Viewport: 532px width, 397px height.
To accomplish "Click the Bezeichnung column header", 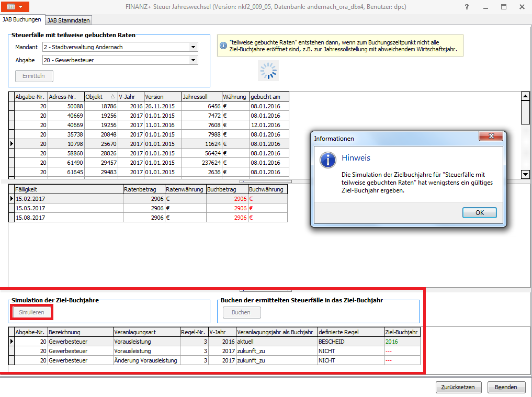I will point(81,332).
